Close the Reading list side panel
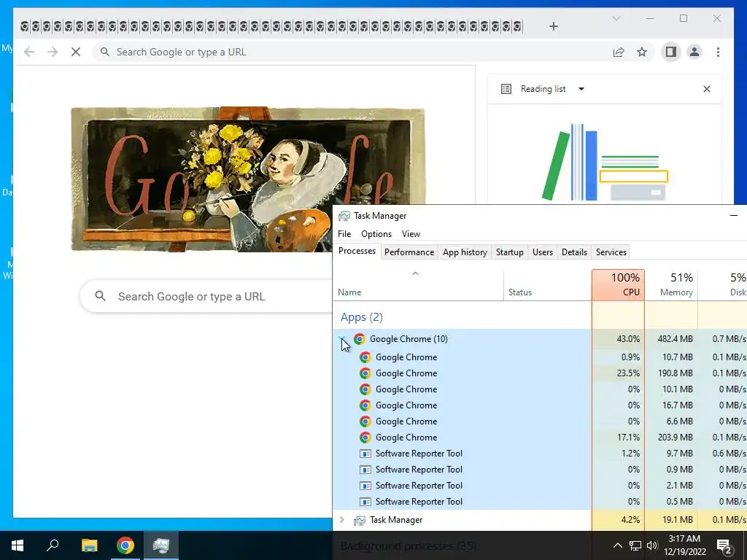747x560 pixels. coord(707,89)
